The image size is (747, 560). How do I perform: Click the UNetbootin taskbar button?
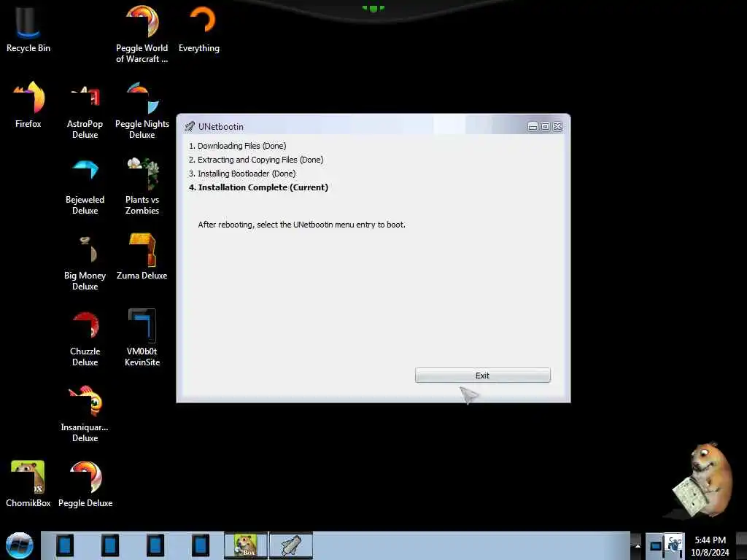click(x=291, y=545)
